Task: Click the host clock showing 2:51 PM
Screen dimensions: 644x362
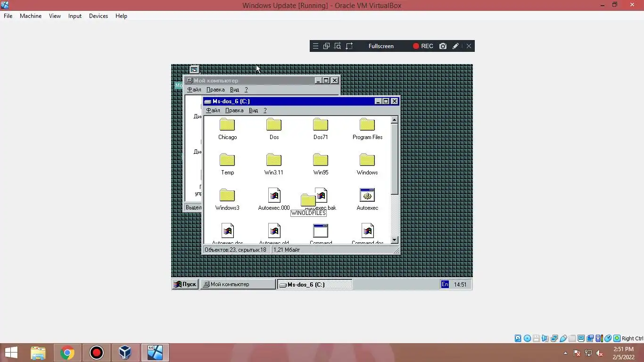Action: [623, 349]
